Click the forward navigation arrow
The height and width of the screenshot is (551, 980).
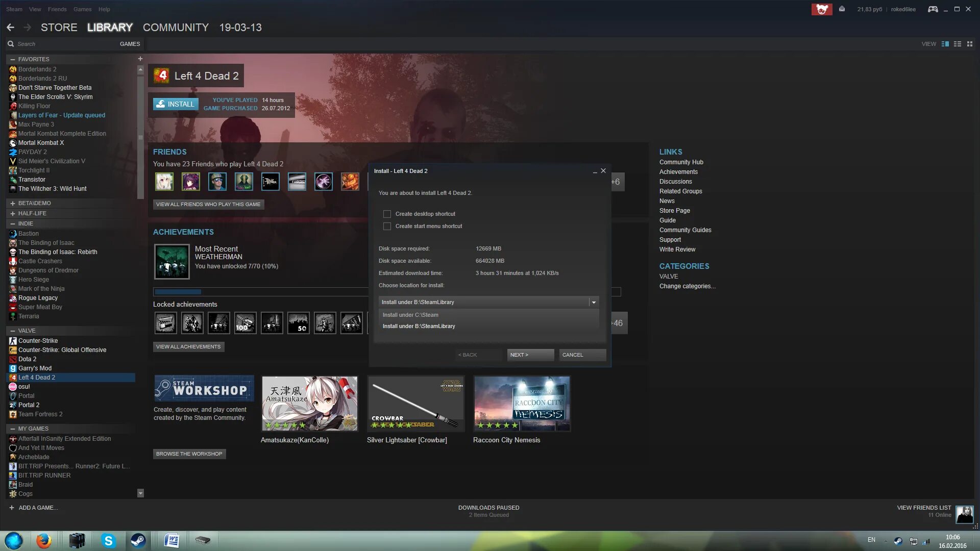[28, 27]
